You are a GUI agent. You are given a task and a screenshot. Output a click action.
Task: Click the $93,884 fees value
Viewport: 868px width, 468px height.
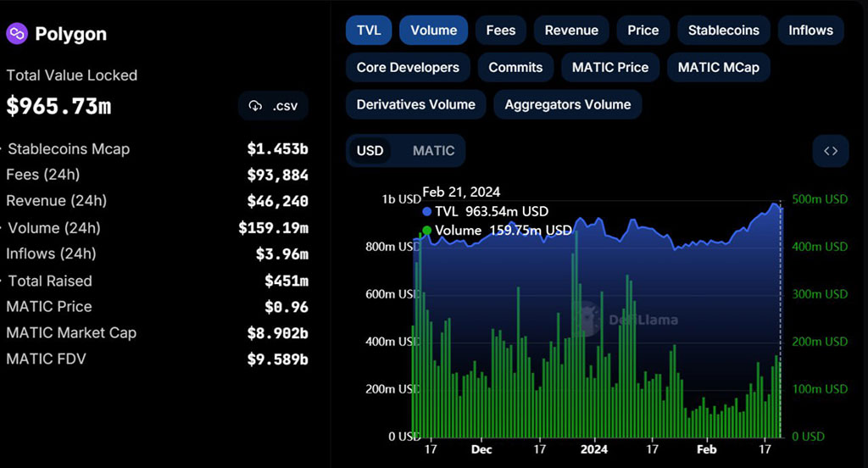click(x=278, y=175)
